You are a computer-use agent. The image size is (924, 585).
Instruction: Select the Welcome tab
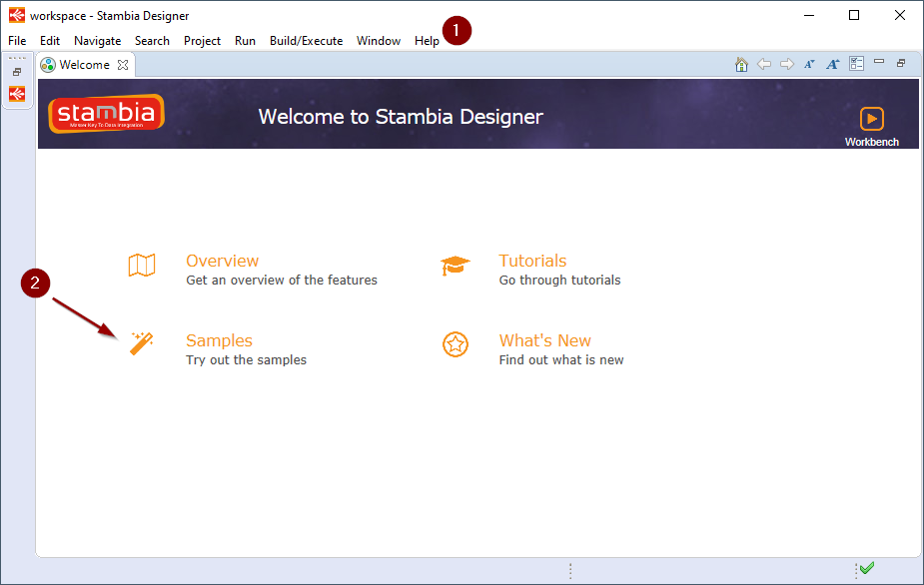click(x=84, y=65)
